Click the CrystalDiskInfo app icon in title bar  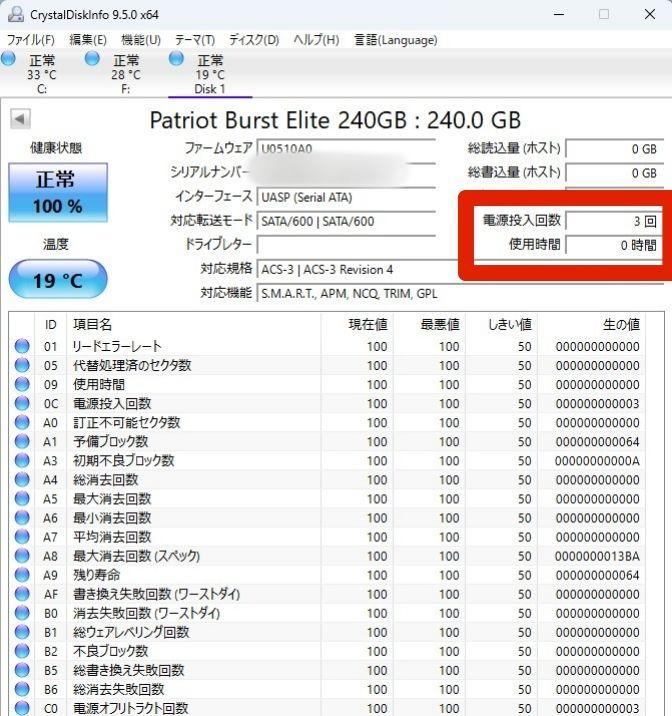[x=16, y=14]
